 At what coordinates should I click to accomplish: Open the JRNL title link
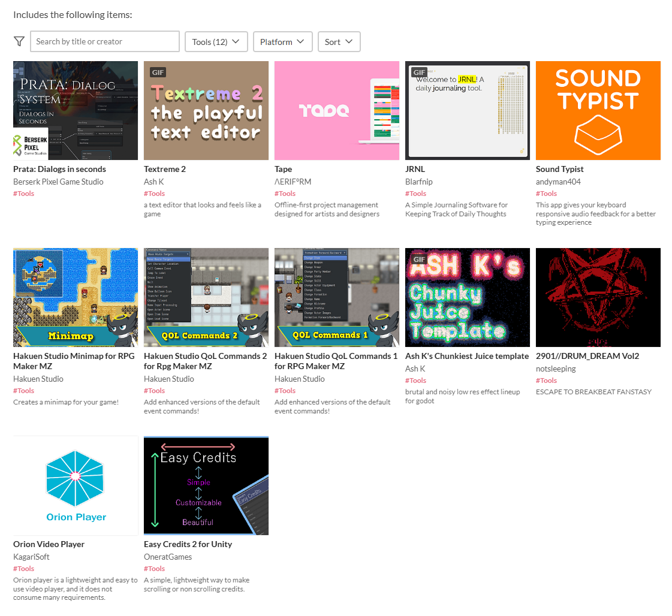(415, 169)
